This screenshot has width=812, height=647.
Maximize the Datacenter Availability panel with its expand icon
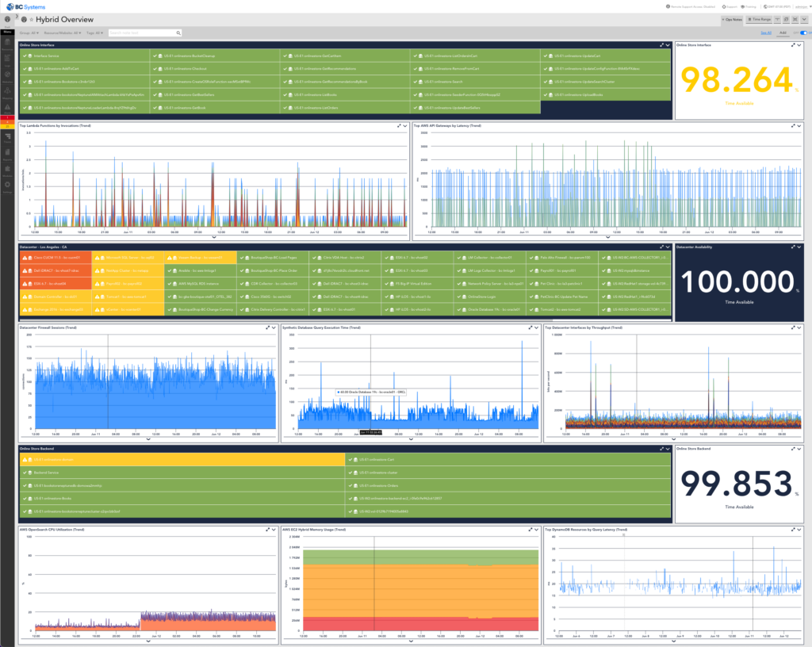click(793, 247)
